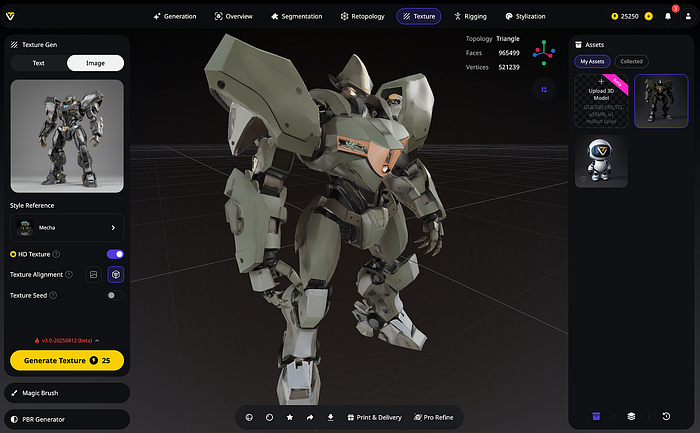Expand the PBR Generator panel
This screenshot has height=433, width=700.
67,419
